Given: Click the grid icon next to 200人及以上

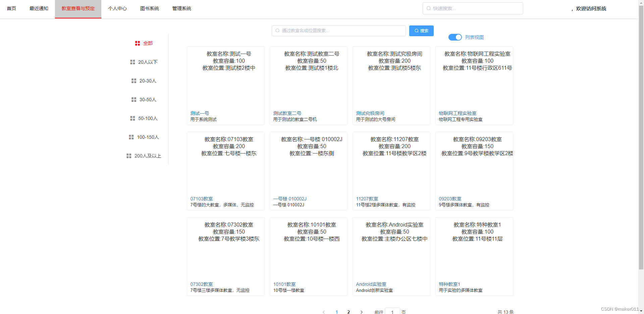Looking at the screenshot, I should click(128, 155).
